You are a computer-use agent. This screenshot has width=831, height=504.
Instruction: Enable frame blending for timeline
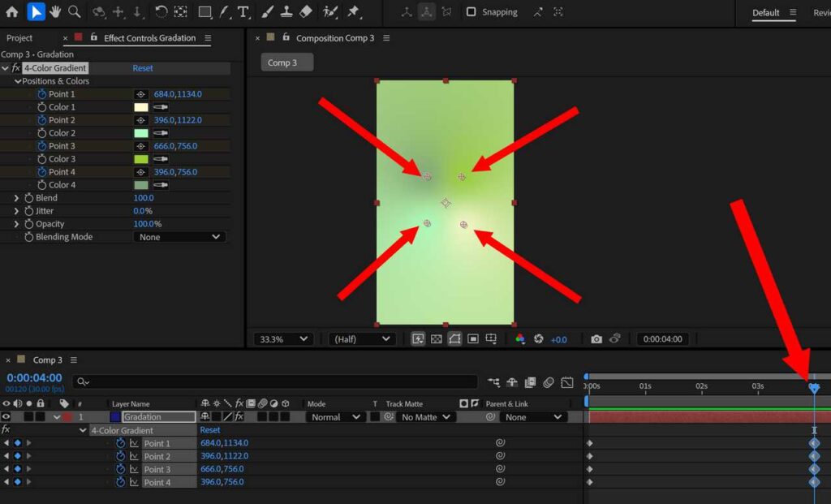(530, 382)
